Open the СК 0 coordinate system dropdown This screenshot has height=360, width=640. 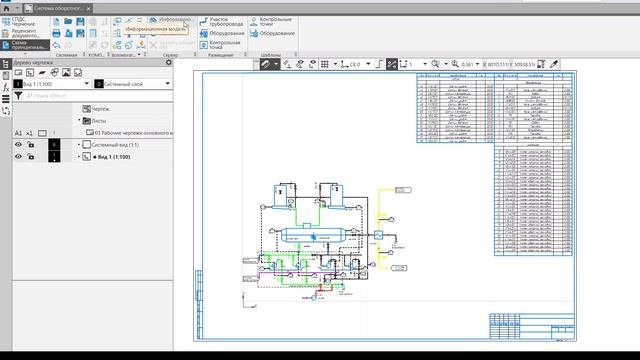pyautogui.click(x=368, y=64)
